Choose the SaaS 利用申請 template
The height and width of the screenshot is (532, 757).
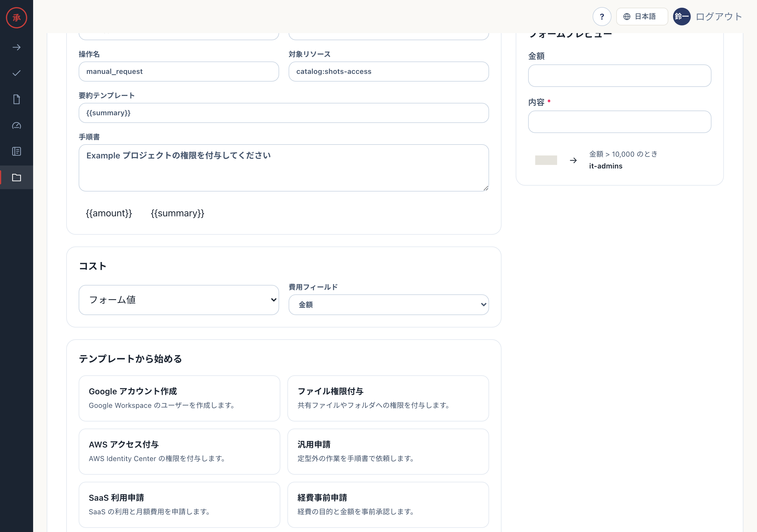[179, 505]
